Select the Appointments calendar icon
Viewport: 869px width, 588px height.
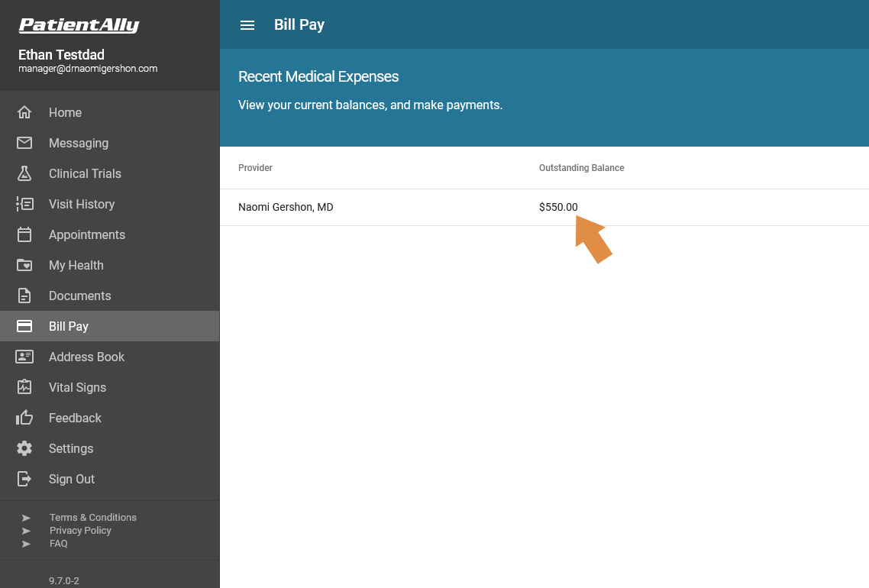[24, 234]
